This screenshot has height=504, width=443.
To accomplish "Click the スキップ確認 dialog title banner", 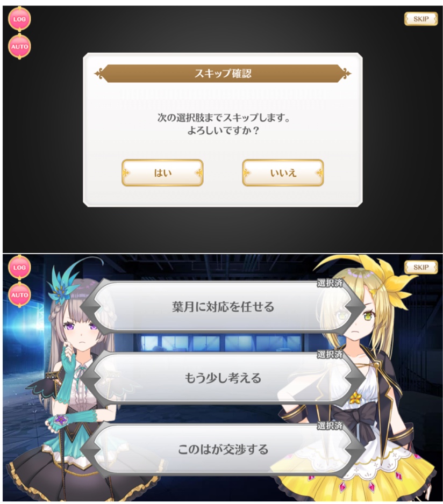I will click(223, 74).
